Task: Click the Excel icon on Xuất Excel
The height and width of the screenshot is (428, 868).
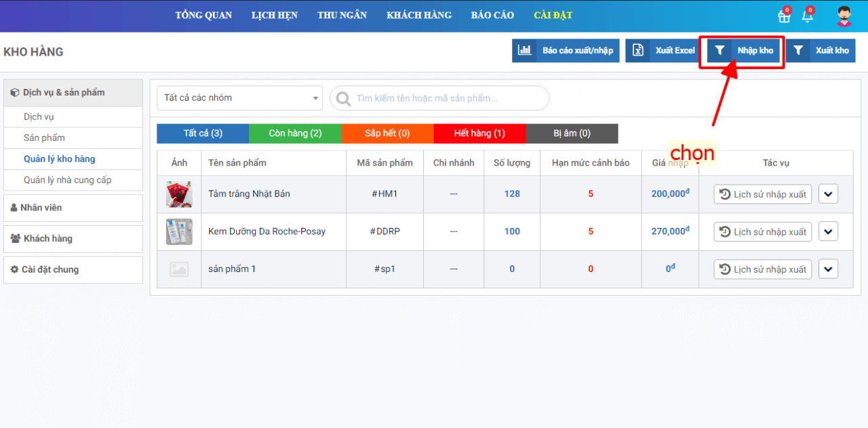Action: 637,50
